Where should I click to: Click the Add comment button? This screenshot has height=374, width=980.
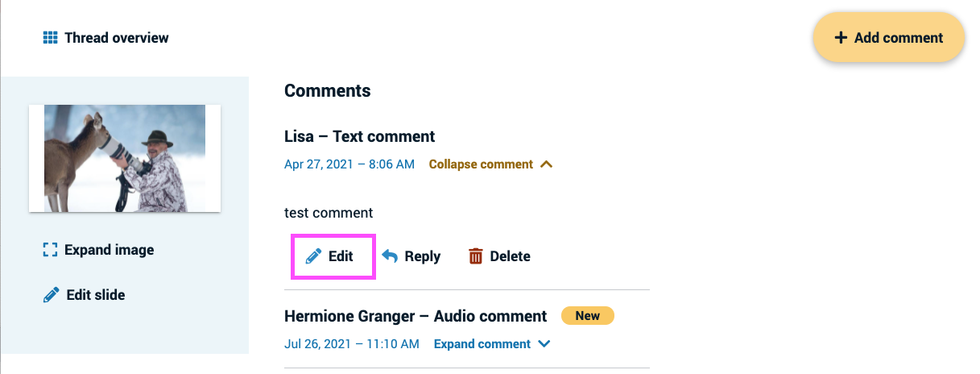click(x=889, y=38)
